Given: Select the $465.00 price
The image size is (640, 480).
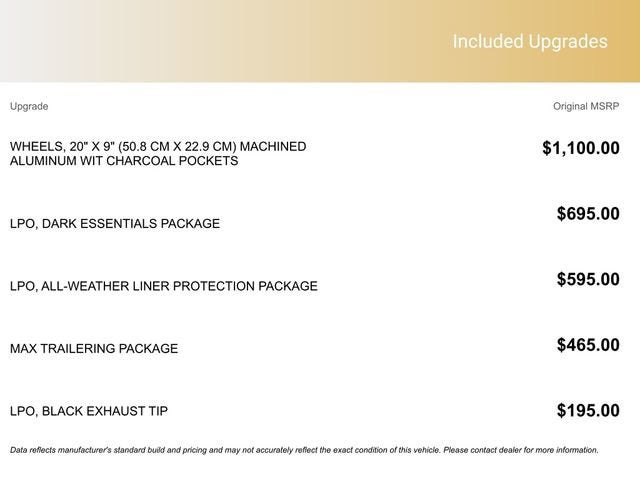Looking at the screenshot, I should pyautogui.click(x=588, y=345).
